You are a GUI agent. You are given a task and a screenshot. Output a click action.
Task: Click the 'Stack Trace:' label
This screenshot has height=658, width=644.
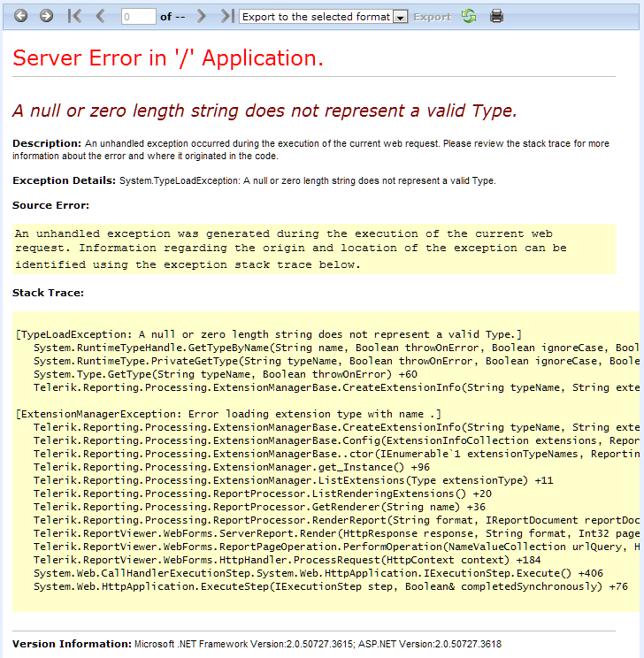[x=48, y=293]
